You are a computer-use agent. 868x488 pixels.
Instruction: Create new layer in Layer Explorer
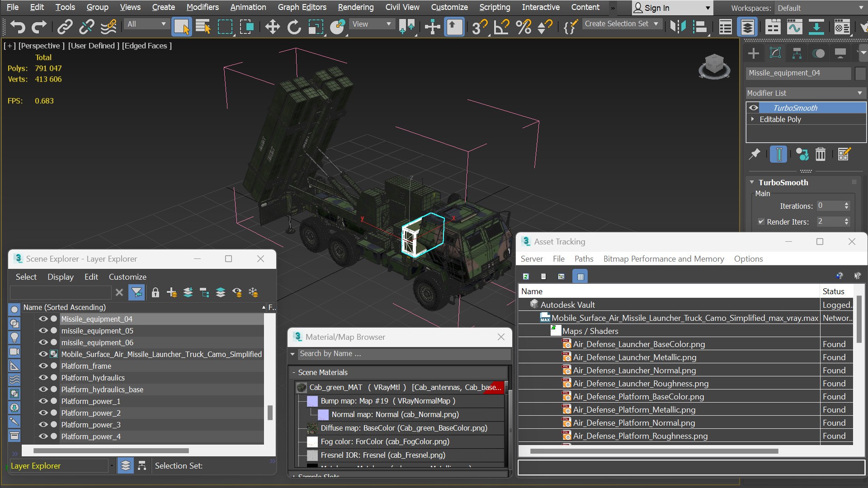click(x=171, y=293)
